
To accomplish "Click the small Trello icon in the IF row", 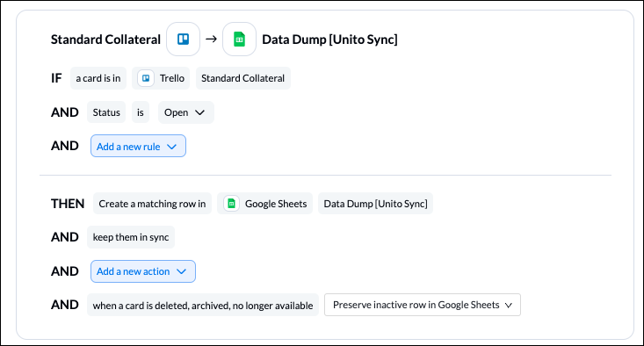I will pyautogui.click(x=146, y=78).
